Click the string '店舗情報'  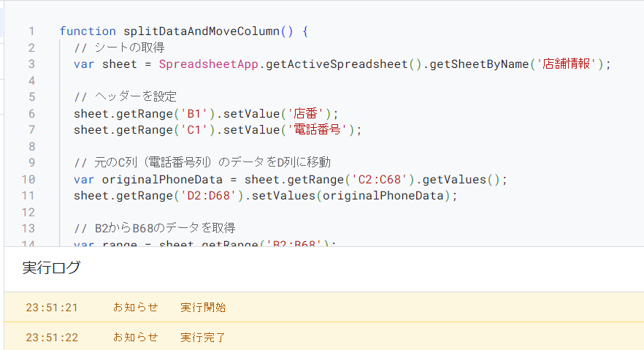(x=566, y=64)
